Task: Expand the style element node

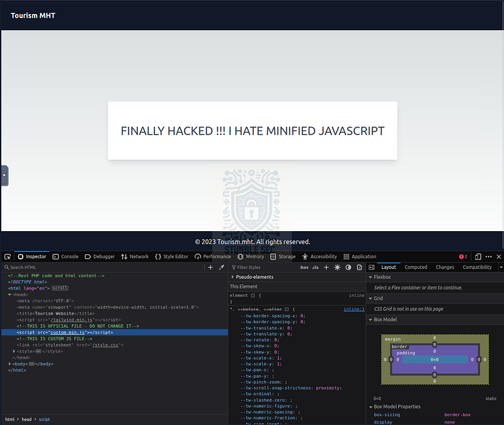Action: [14, 351]
